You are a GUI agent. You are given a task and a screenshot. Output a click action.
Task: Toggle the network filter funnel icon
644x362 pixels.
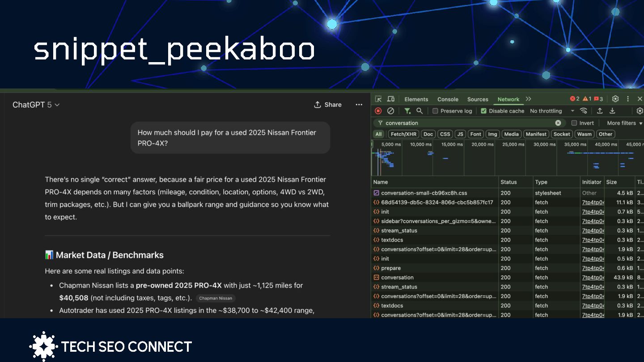click(407, 111)
